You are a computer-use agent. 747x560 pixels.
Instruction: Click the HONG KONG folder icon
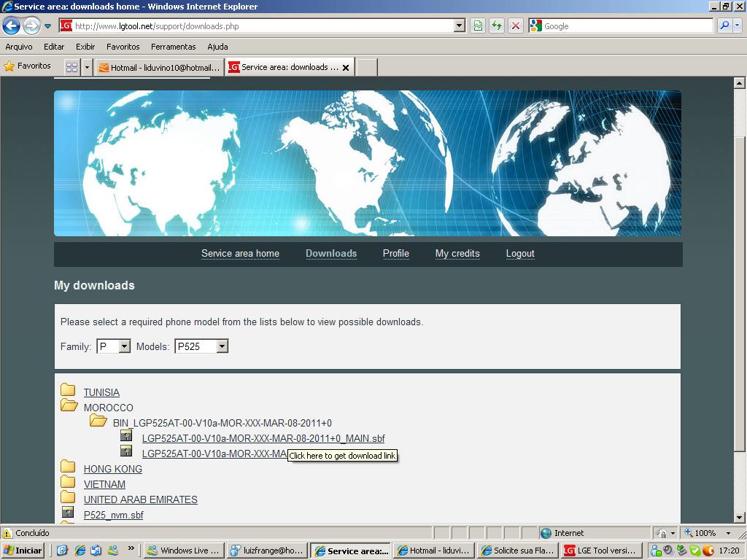(68, 466)
